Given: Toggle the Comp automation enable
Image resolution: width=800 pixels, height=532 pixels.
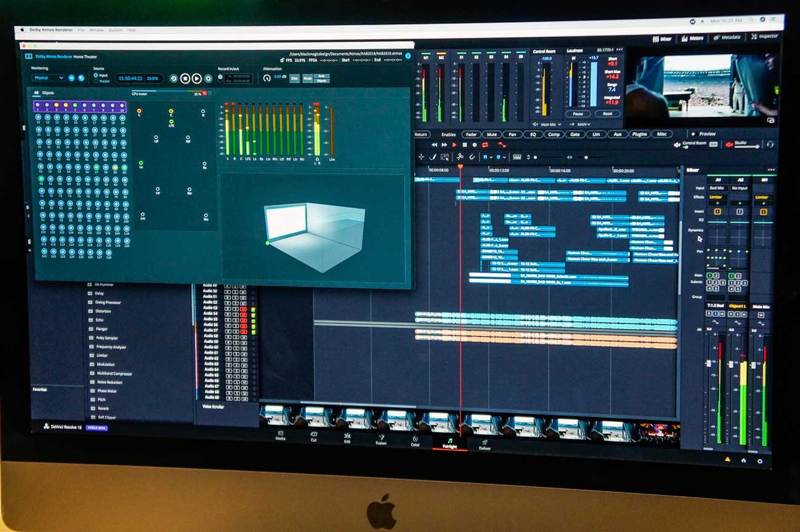Looking at the screenshot, I should pyautogui.click(x=554, y=134).
